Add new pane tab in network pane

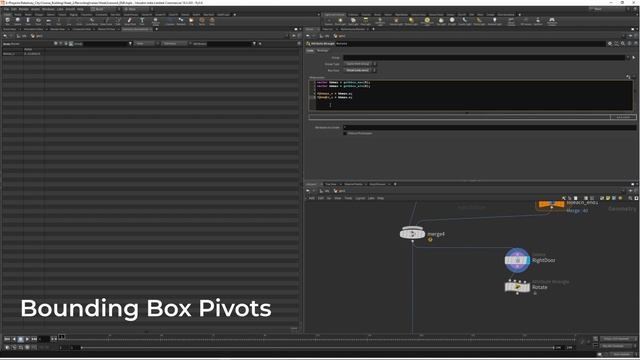click(x=395, y=184)
